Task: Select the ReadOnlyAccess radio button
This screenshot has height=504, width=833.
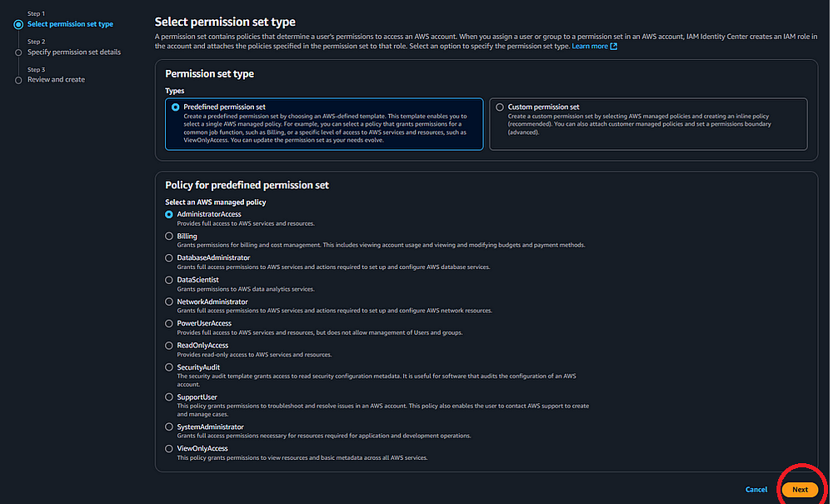Action: coord(170,345)
